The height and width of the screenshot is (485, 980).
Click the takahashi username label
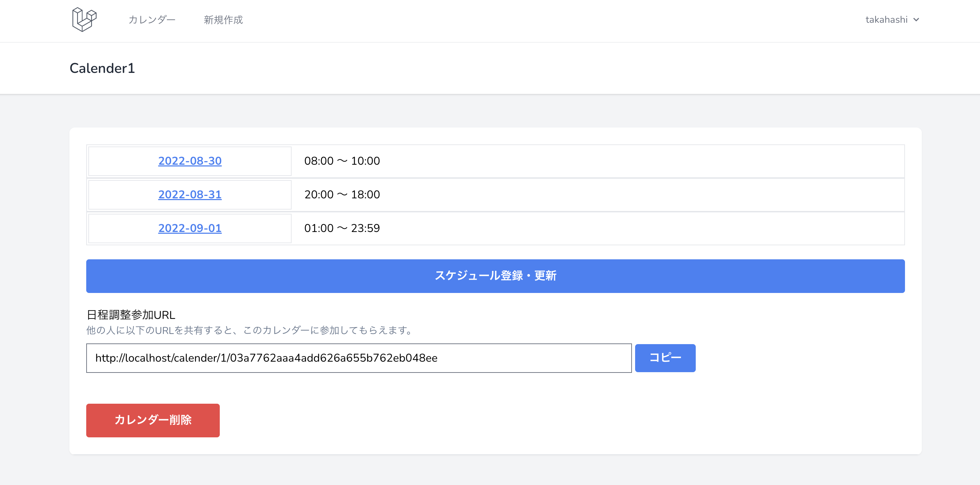click(x=886, y=19)
